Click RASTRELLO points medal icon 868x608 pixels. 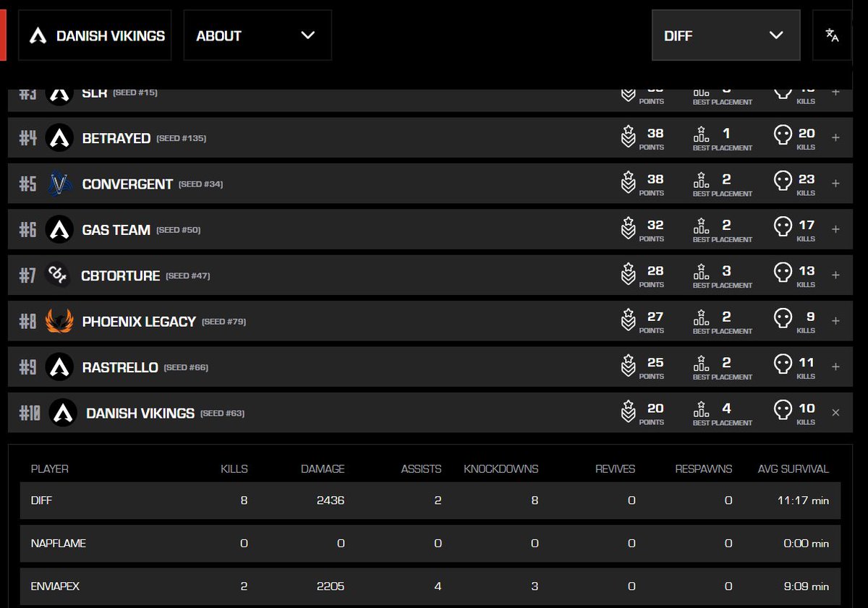click(x=628, y=367)
